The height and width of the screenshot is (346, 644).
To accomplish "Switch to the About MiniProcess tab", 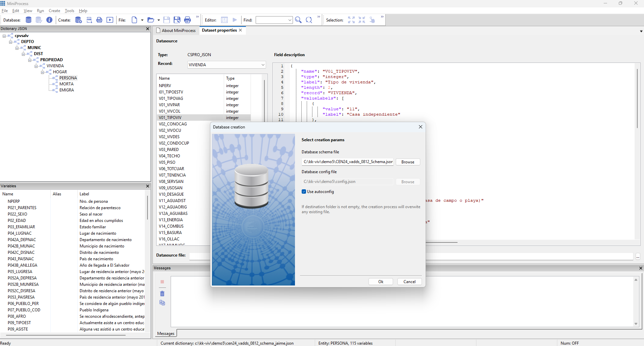I will pos(178,31).
